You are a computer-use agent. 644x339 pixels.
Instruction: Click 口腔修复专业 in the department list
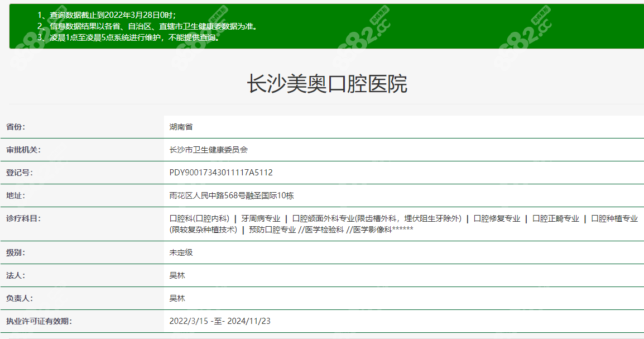[x=497, y=218]
